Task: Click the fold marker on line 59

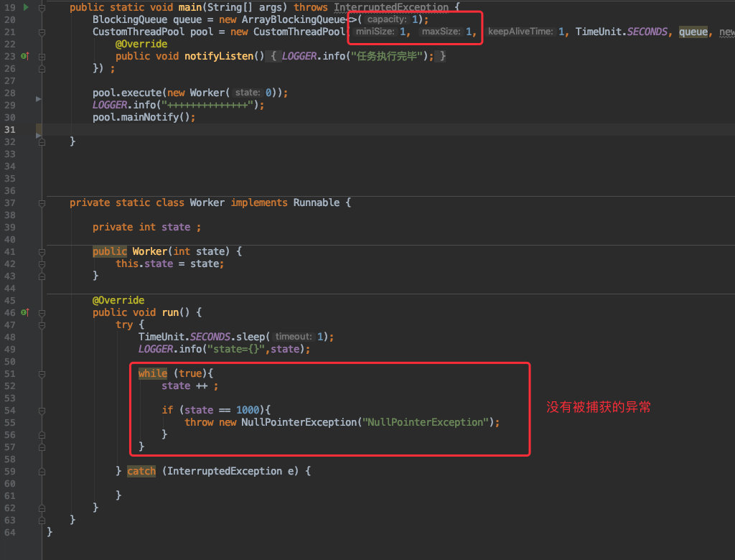Action: (x=42, y=472)
